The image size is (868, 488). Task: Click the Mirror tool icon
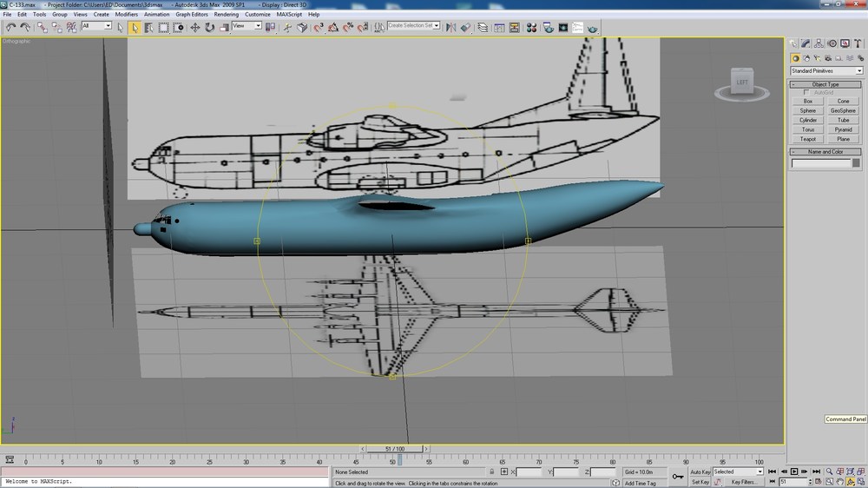click(450, 27)
